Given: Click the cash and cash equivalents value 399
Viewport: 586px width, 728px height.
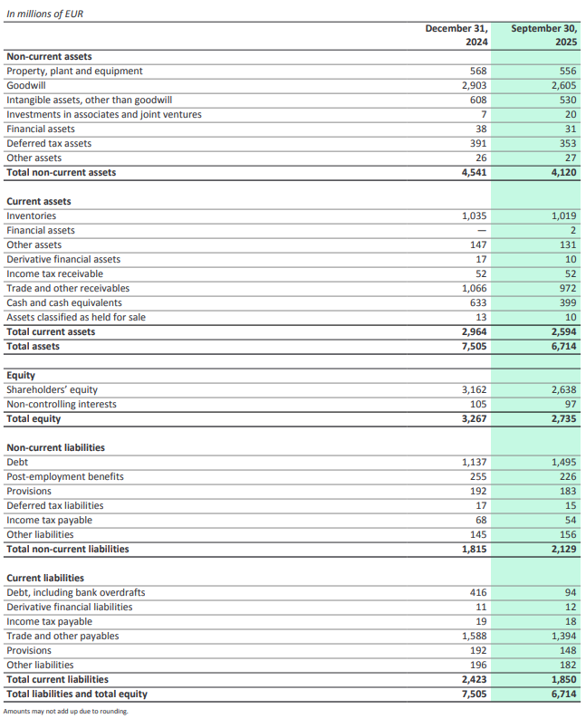Looking at the screenshot, I should point(568,302).
